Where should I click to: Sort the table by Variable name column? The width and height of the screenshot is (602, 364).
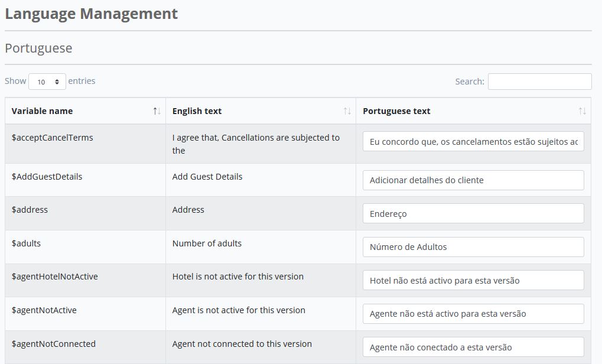click(x=43, y=110)
